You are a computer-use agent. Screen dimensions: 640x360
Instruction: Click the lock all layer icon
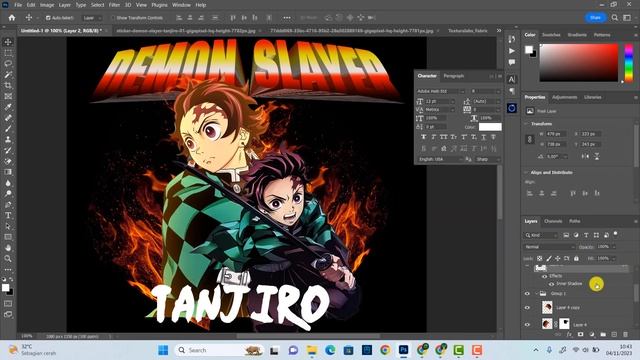pos(576,258)
